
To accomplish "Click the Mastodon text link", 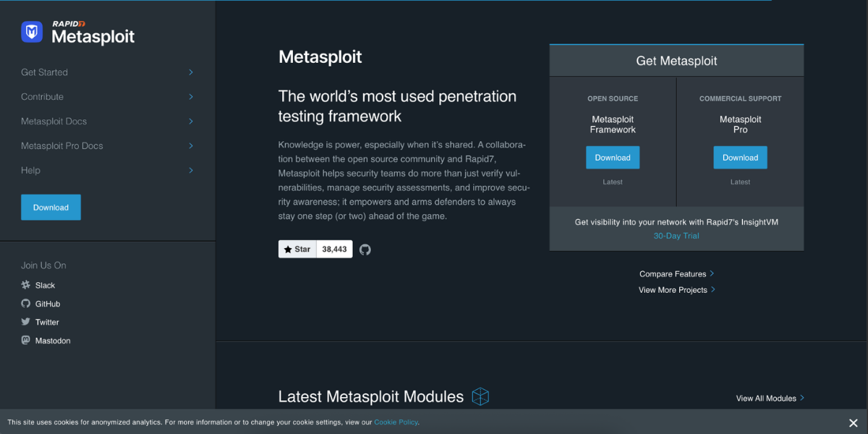I will pyautogui.click(x=53, y=341).
